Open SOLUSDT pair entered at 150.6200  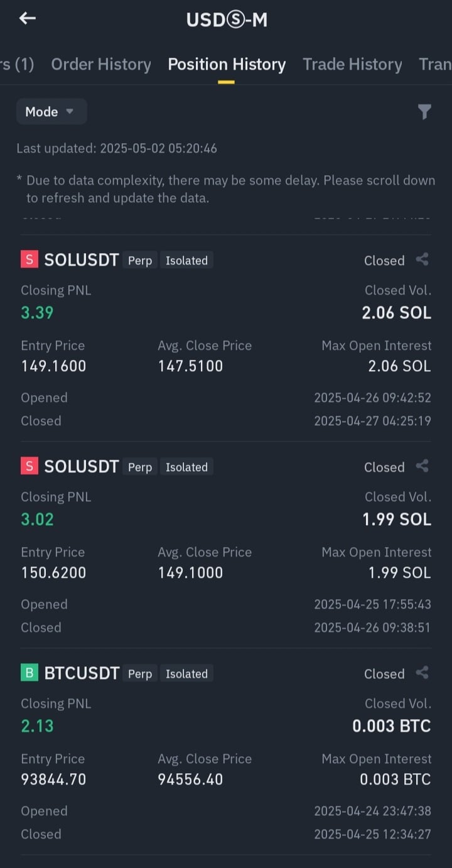pyautogui.click(x=82, y=467)
